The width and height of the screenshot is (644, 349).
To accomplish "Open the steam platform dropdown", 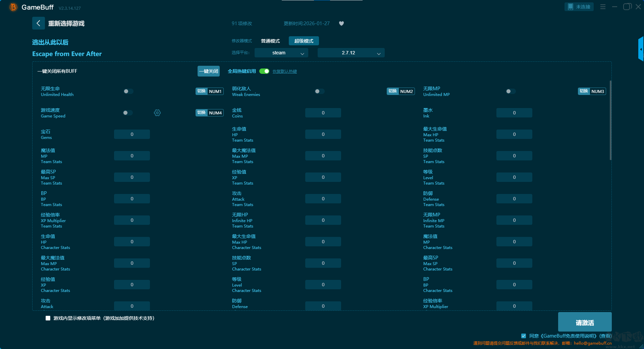I will pos(281,53).
